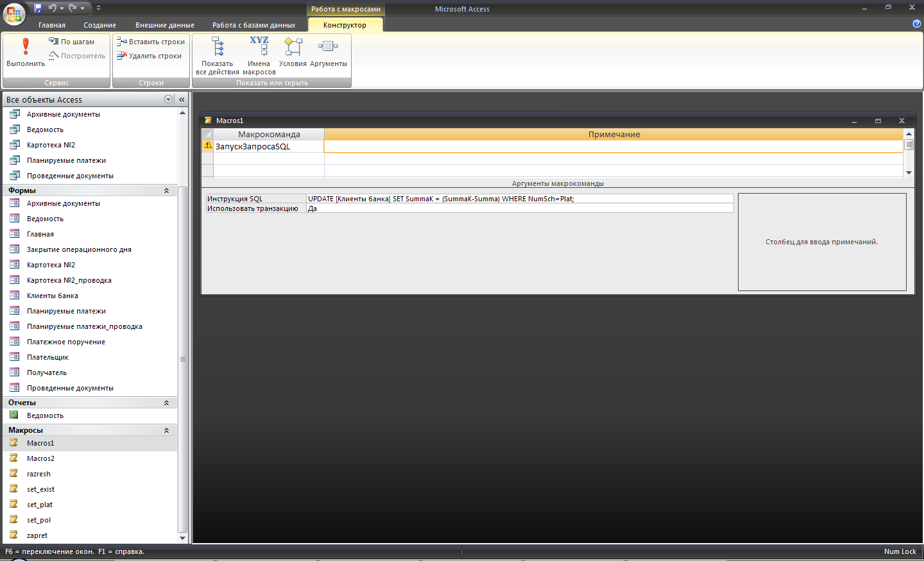Toggle По шагам single-step mode
The width and height of the screenshot is (924, 561).
tap(71, 42)
